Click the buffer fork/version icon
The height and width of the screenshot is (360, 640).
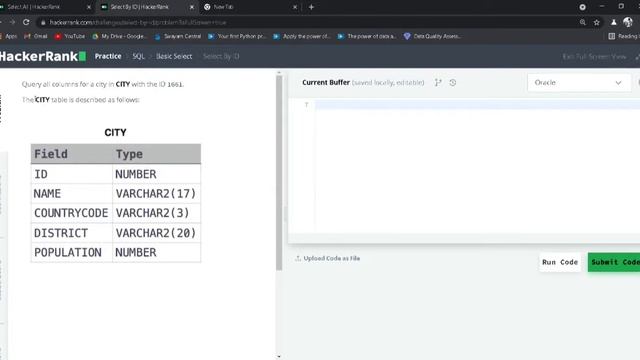[x=438, y=82]
